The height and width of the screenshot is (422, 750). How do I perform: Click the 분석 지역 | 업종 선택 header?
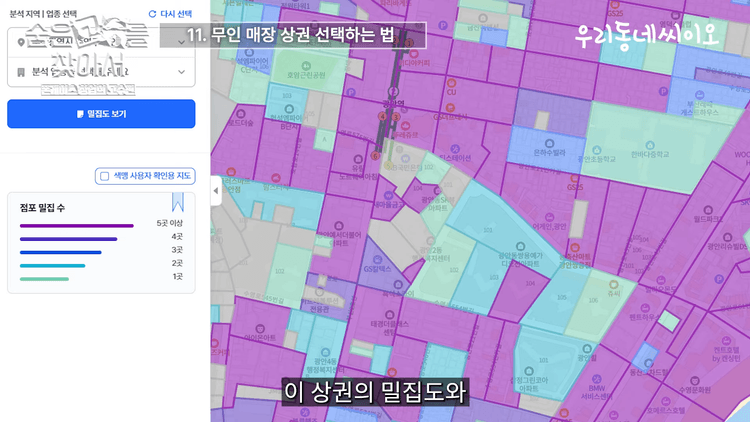[x=42, y=14]
